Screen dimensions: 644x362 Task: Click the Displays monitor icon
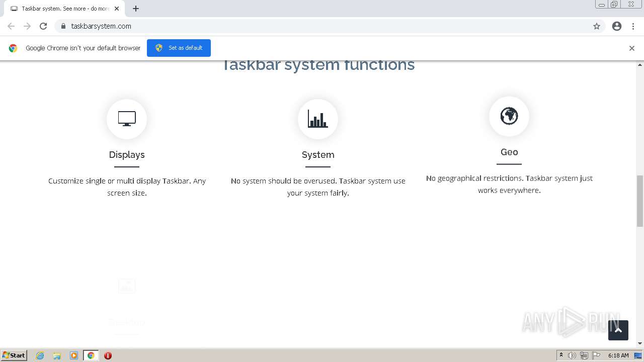(x=127, y=119)
